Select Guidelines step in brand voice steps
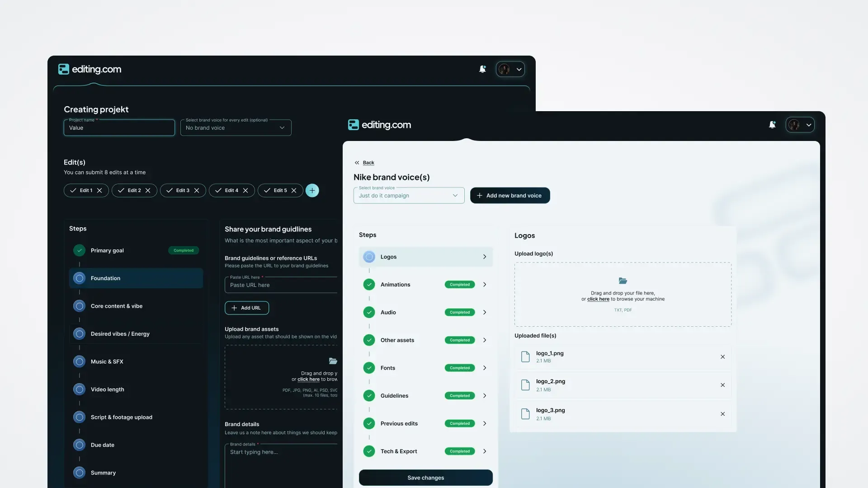 coord(426,396)
